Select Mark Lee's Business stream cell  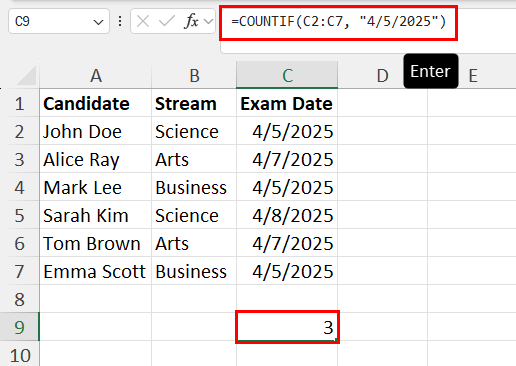[x=194, y=188]
